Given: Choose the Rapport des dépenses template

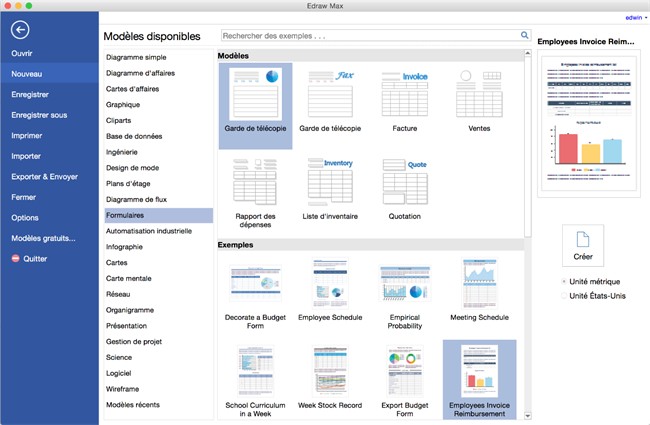Looking at the screenshot, I should click(x=255, y=181).
